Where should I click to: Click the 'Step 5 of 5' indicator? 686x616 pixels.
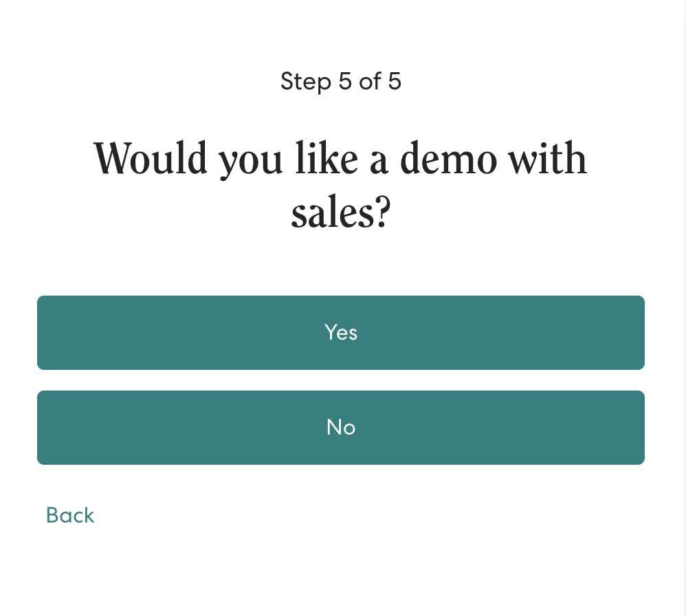[341, 82]
